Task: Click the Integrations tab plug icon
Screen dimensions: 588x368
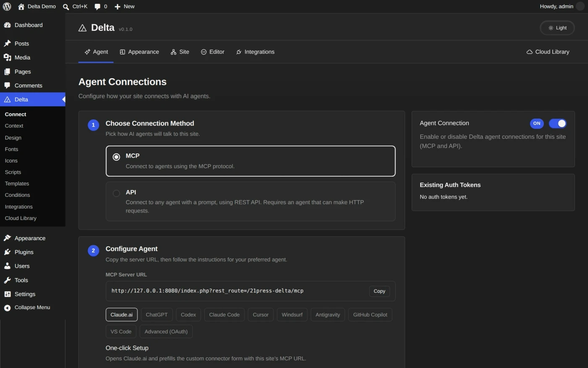Action: pyautogui.click(x=239, y=52)
